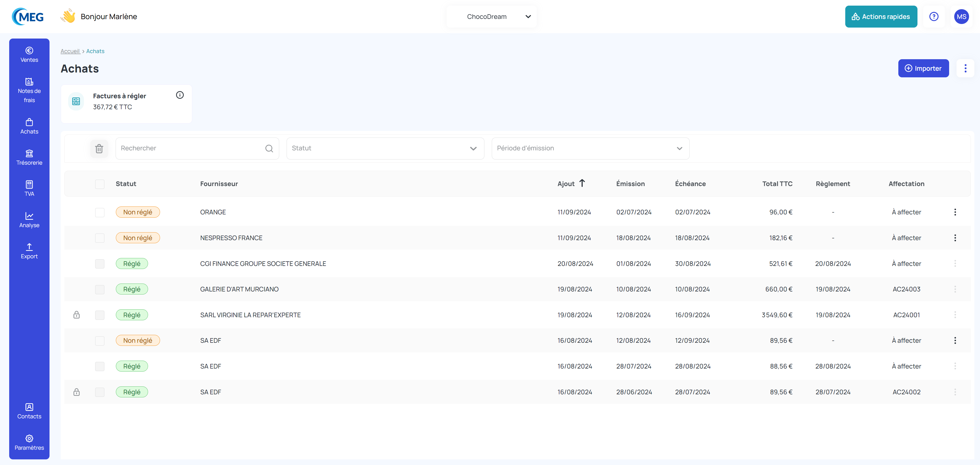Open the MEG logo home
The height and width of the screenshot is (465, 980).
[x=28, y=16]
